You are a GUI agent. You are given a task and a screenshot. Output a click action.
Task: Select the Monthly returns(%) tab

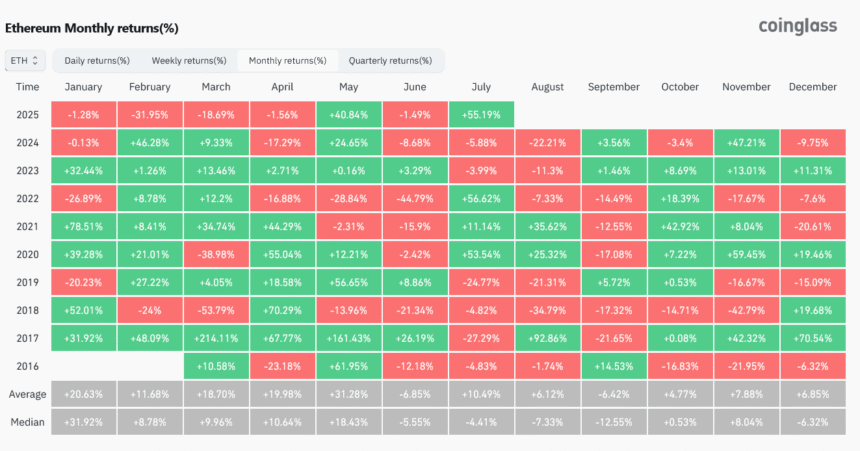point(287,61)
